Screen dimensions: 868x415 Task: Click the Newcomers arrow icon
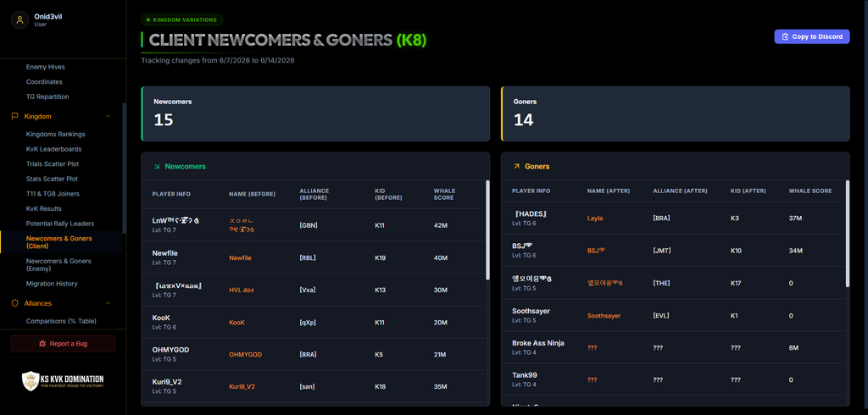tap(157, 166)
